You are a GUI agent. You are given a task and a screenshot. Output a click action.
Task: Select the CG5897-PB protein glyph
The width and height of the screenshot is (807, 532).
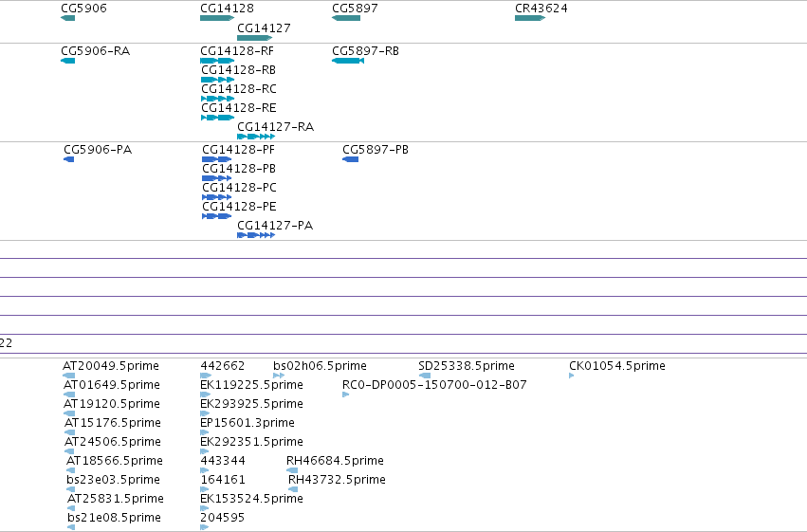(x=351, y=159)
